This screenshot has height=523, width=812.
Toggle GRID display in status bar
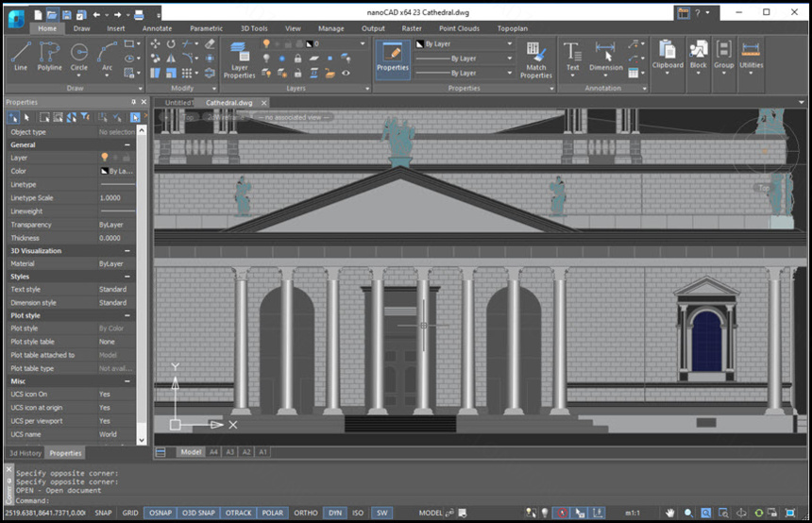pos(130,513)
